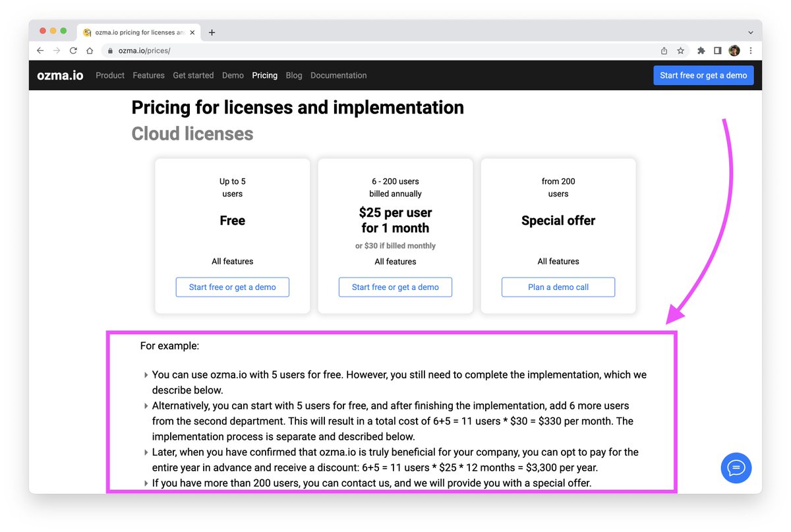Image resolution: width=791 pixels, height=532 pixels.
Task: Click the 'Up to 5 users' text
Action: click(x=232, y=187)
